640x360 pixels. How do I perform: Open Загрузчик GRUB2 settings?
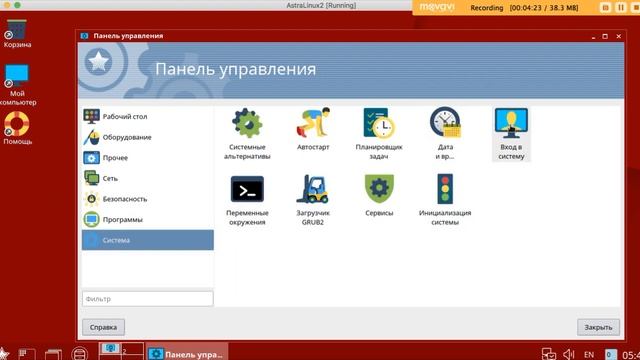click(313, 200)
